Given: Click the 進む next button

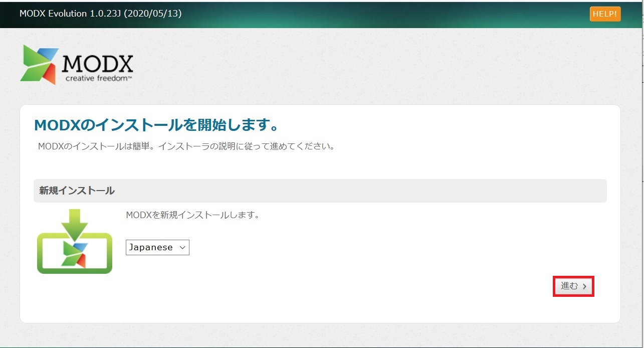Looking at the screenshot, I should tap(573, 286).
